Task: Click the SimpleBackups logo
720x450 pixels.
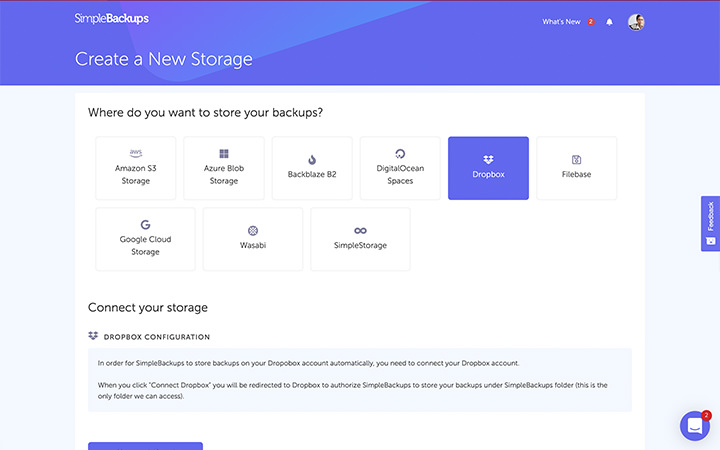Action: pos(112,18)
